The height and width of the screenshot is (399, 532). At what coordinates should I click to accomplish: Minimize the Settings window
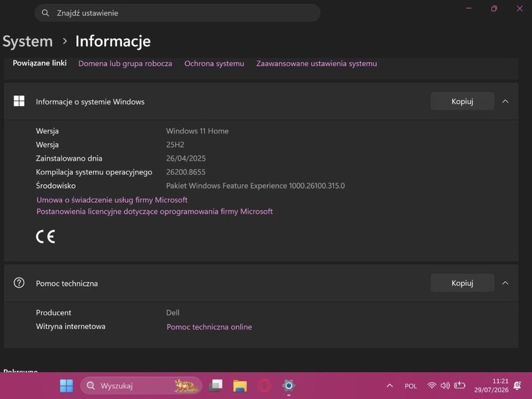click(x=469, y=8)
